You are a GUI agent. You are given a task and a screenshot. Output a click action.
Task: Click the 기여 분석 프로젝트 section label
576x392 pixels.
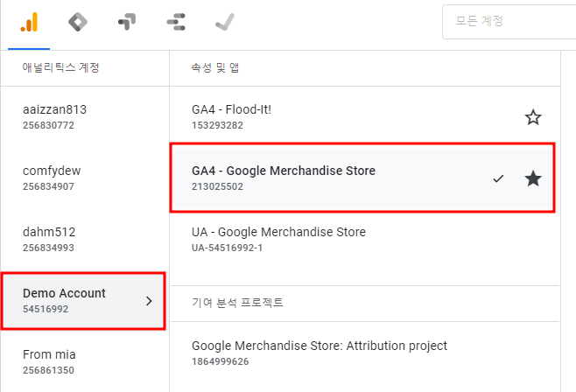click(237, 303)
